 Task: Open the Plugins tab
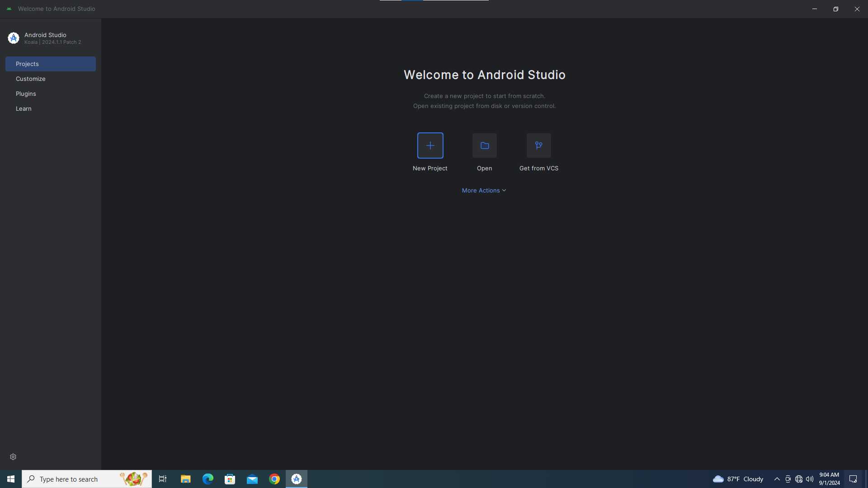51,94
